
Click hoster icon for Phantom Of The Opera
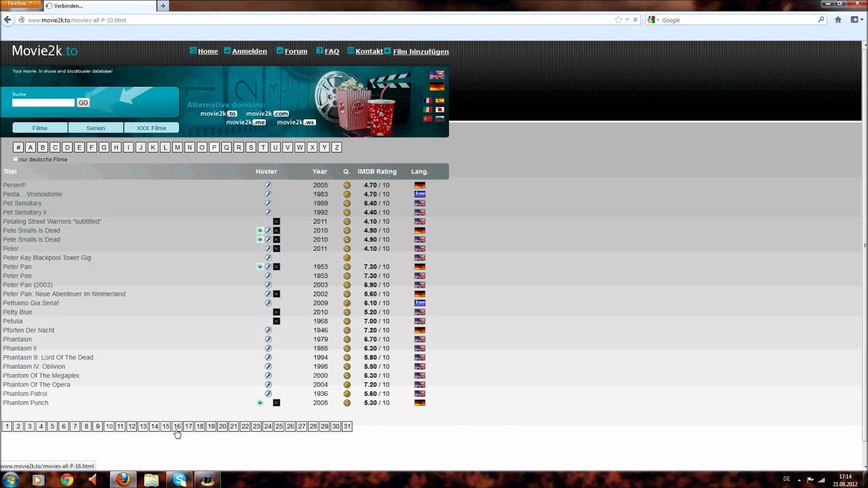tap(268, 385)
